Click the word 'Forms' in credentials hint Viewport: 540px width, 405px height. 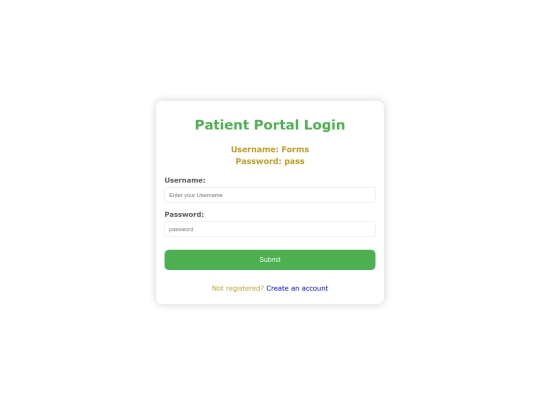click(295, 149)
